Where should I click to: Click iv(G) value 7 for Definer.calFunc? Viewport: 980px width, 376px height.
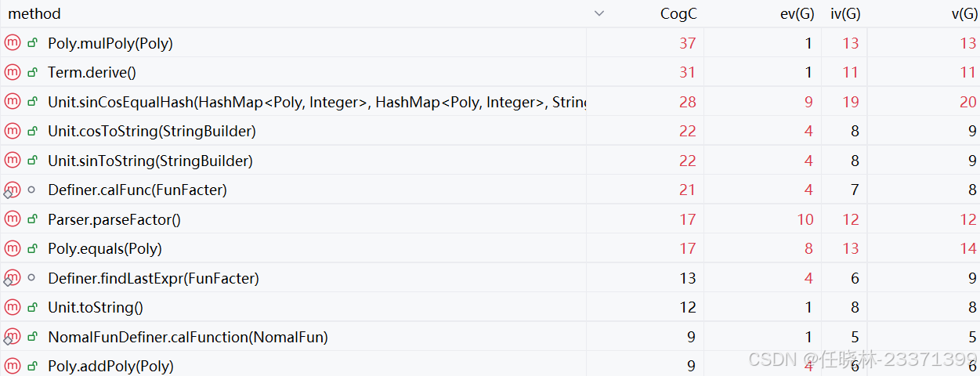point(855,190)
